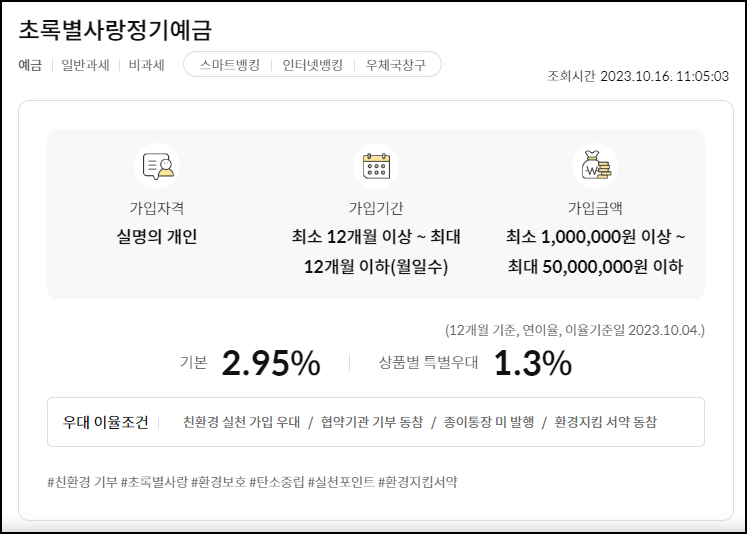Click the 2.95% base rate value
Viewport: 747px width, 534px height.
pyautogui.click(x=271, y=363)
